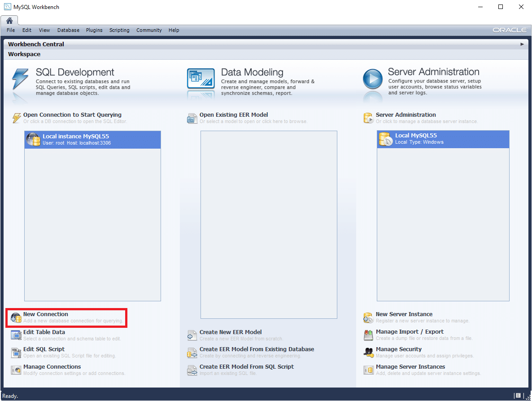Open Create EER Model From SQL Script
532x401 pixels.
coord(247,367)
